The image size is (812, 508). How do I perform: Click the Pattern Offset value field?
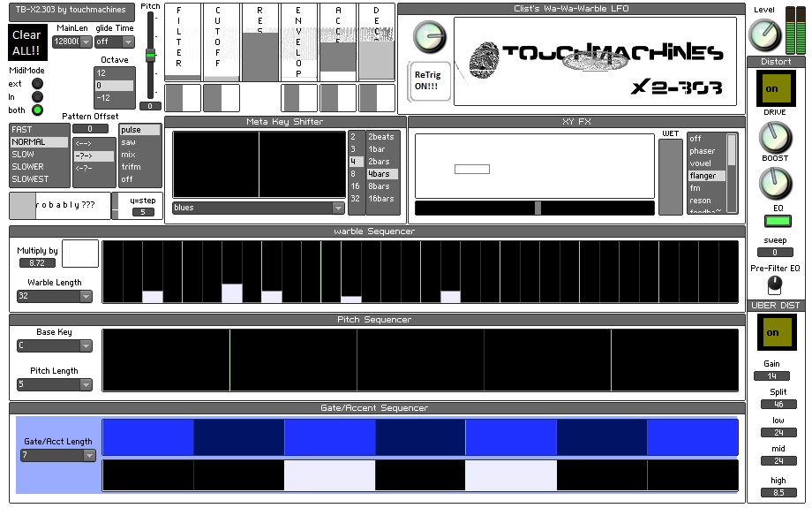tap(90, 129)
